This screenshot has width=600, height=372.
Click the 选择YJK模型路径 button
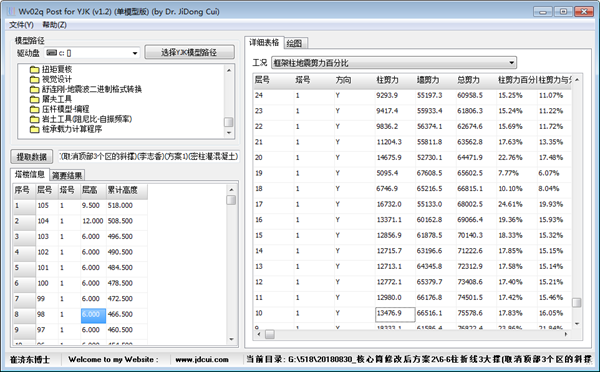pos(189,52)
